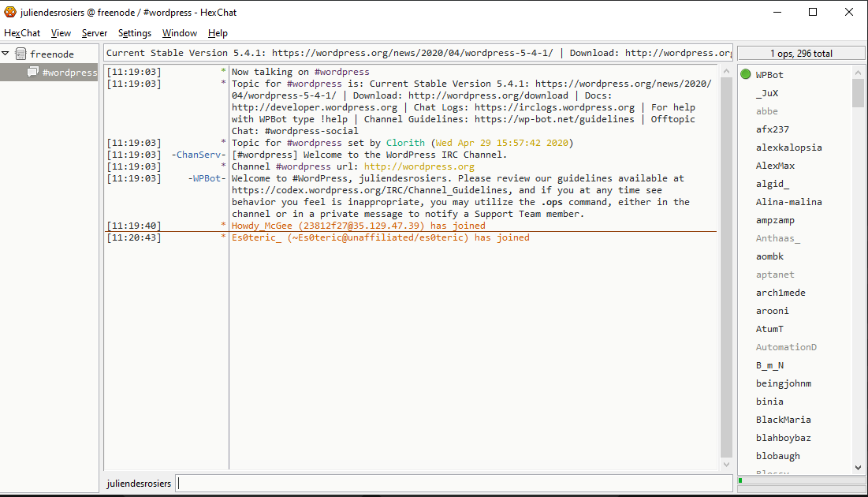Screen dimensions: 868x497
Task: Open the Settings menu
Action: click(x=135, y=33)
